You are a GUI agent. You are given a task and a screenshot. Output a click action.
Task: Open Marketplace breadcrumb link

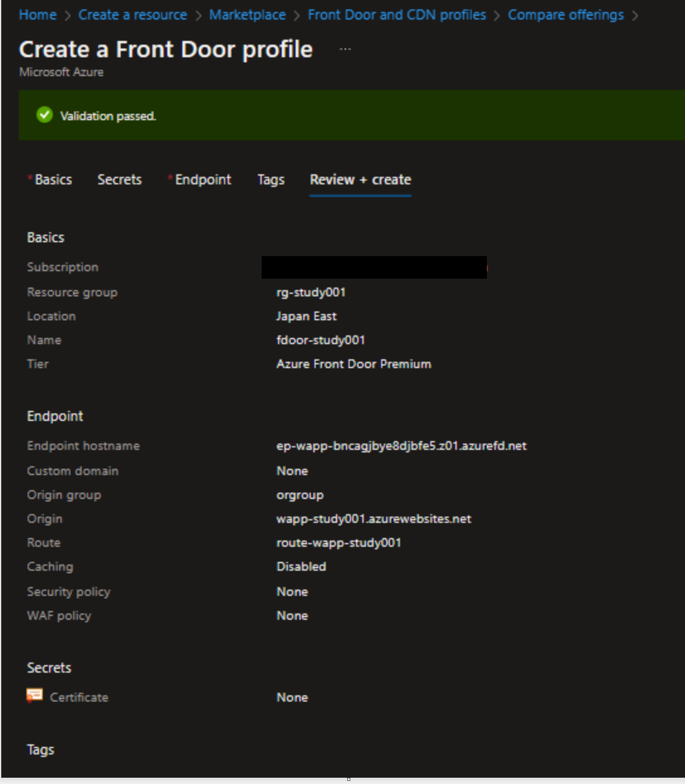point(247,14)
